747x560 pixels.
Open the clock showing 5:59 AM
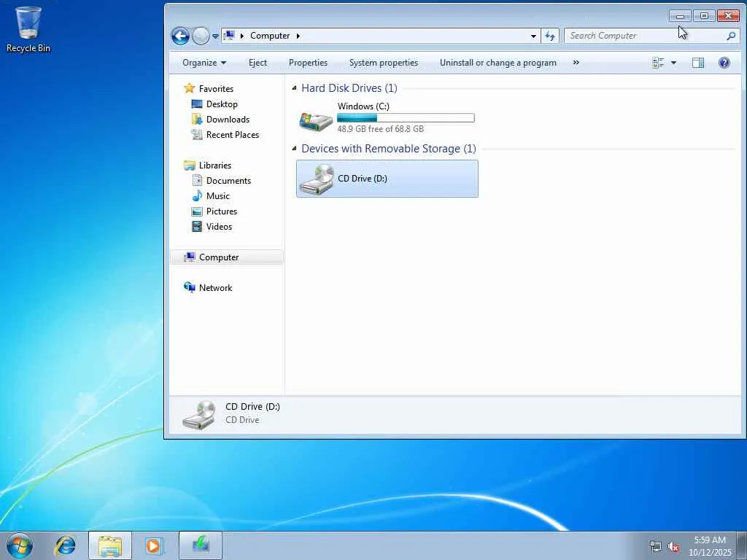pos(710,545)
